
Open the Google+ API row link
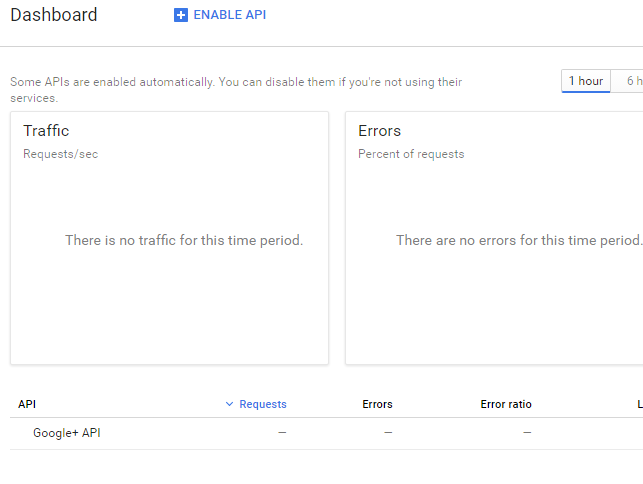[67, 433]
